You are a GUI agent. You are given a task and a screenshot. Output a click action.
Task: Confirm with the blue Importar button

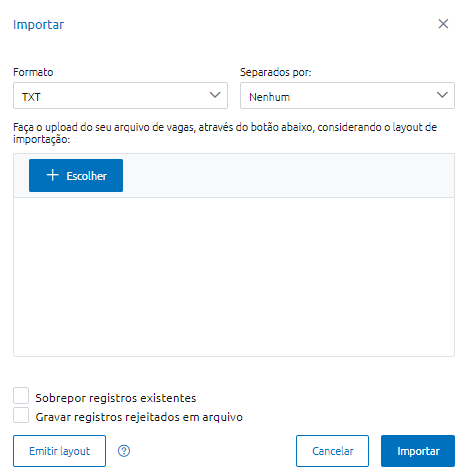pyautogui.click(x=418, y=451)
